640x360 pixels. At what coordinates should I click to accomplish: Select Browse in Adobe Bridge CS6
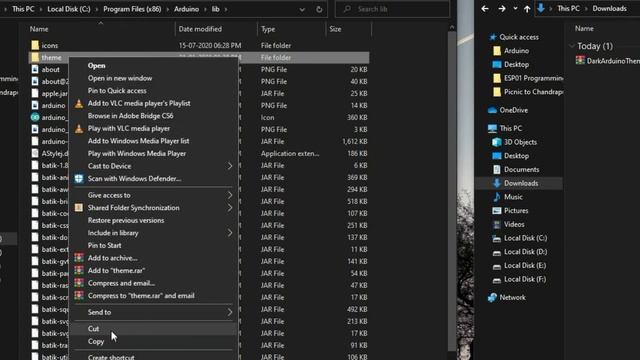tap(131, 116)
